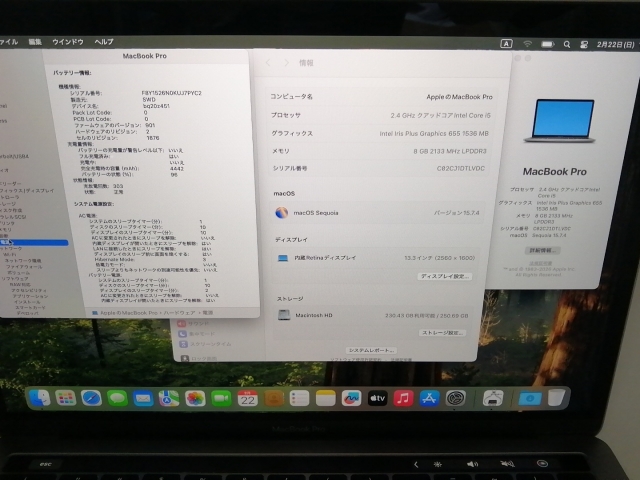This screenshot has width=640, height=480.
Task: Click the 2月22日(日) date in the menu bar
Action: (615, 44)
